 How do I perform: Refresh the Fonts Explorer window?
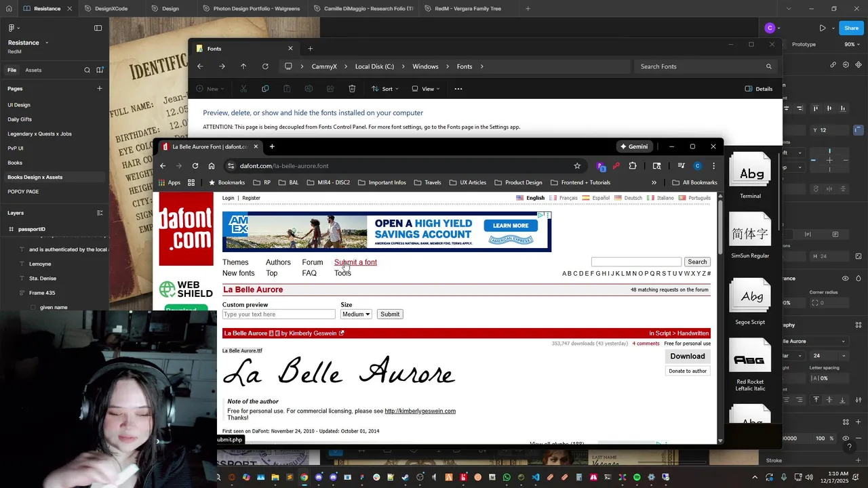click(265, 66)
